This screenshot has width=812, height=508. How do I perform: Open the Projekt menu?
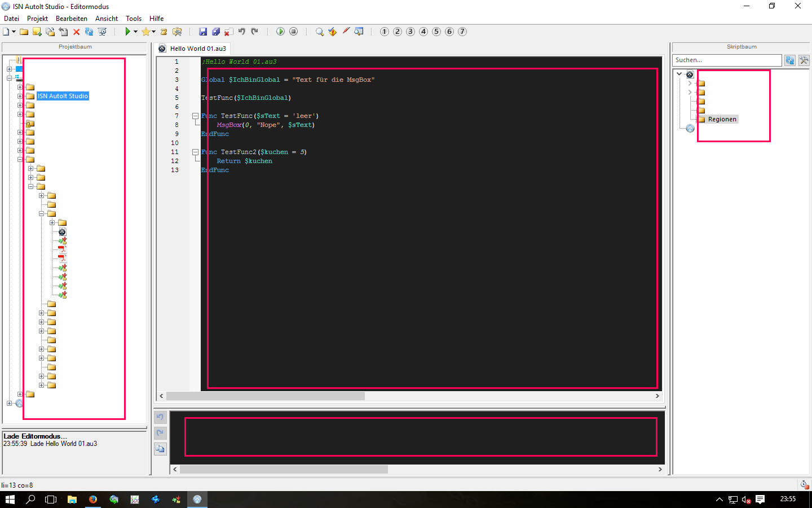pyautogui.click(x=37, y=19)
